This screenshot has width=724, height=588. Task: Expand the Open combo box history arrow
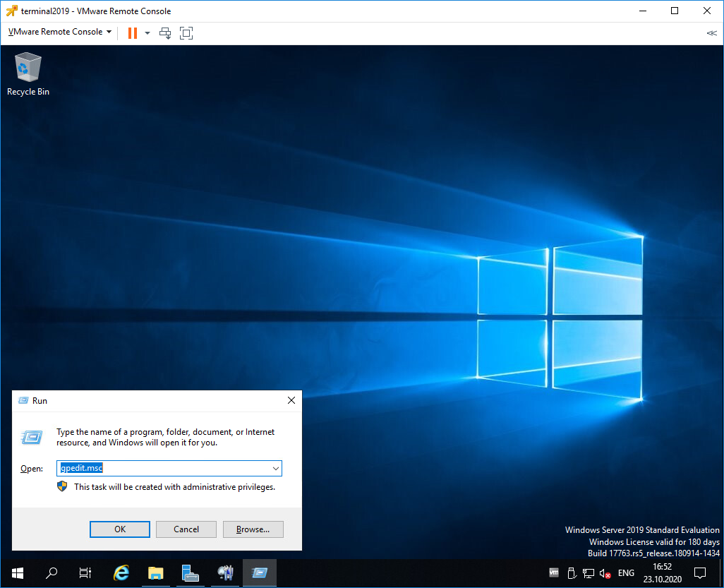pyautogui.click(x=276, y=469)
